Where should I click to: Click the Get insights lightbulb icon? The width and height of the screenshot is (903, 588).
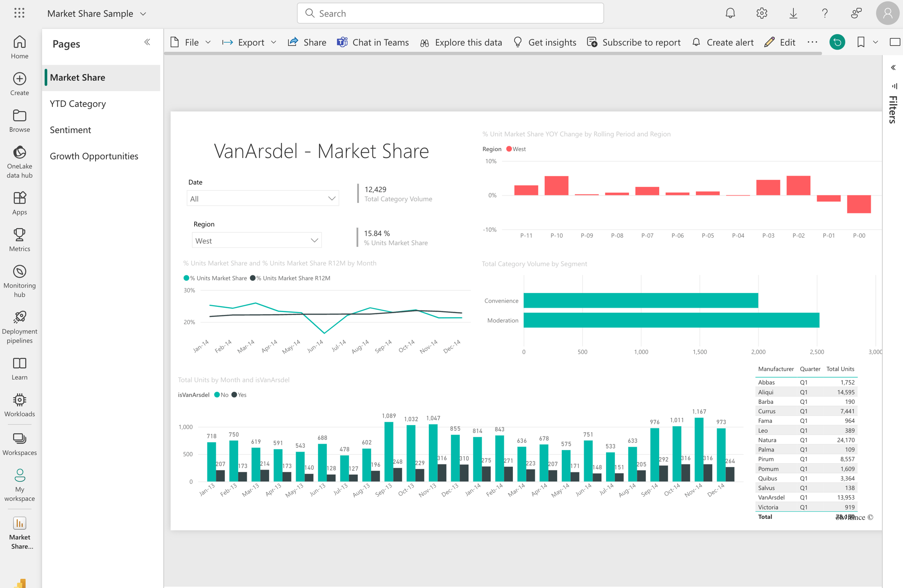[x=517, y=42]
